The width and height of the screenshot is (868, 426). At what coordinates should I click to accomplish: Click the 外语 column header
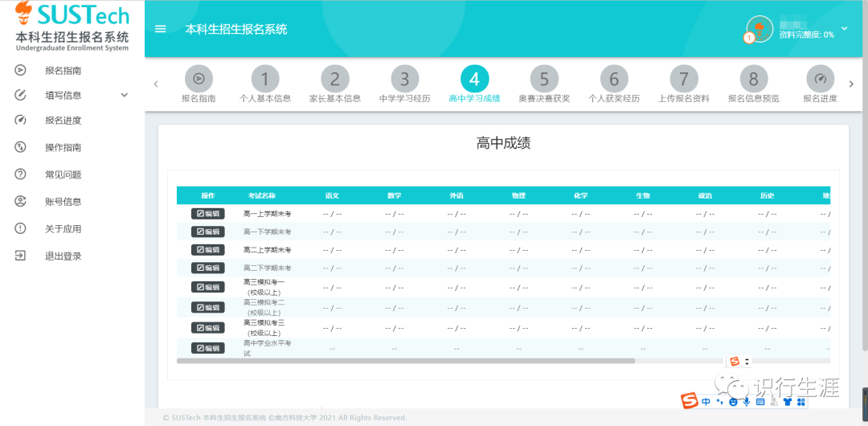(457, 195)
